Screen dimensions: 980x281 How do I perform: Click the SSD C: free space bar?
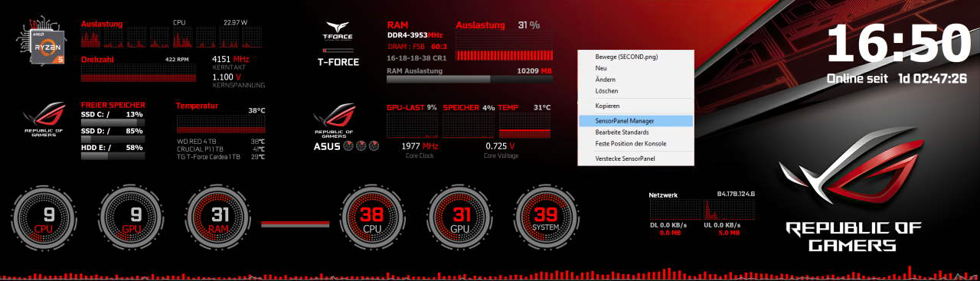[112, 122]
